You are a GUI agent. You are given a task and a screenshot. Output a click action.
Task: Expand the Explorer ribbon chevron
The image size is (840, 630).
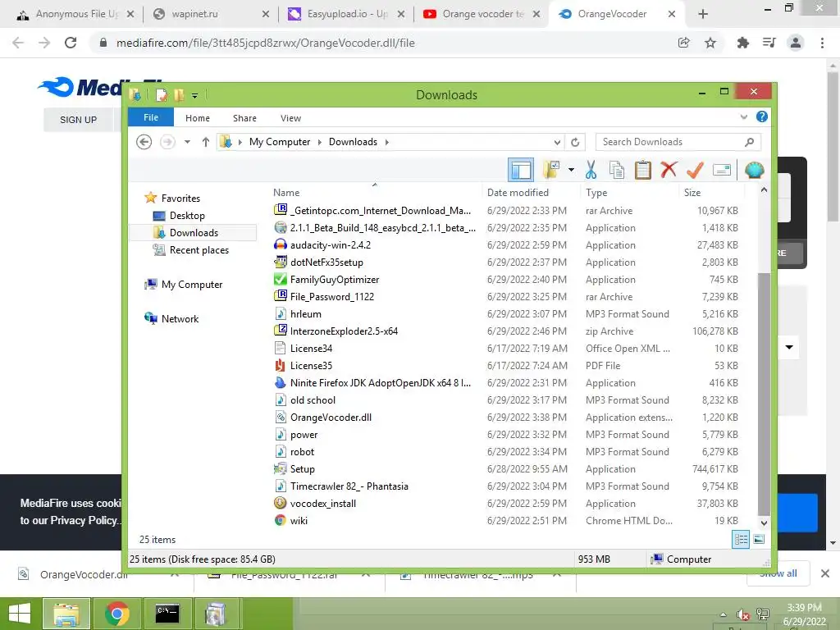(743, 116)
